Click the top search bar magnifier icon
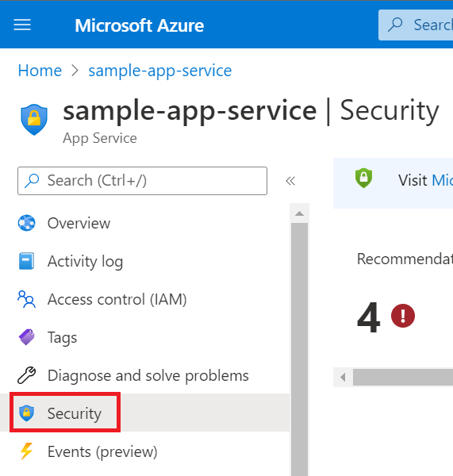 395,25
